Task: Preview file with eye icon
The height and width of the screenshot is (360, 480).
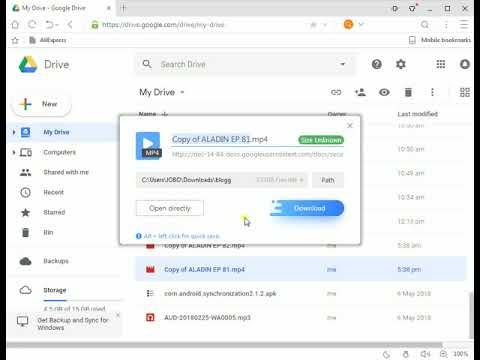Action: 384,92
